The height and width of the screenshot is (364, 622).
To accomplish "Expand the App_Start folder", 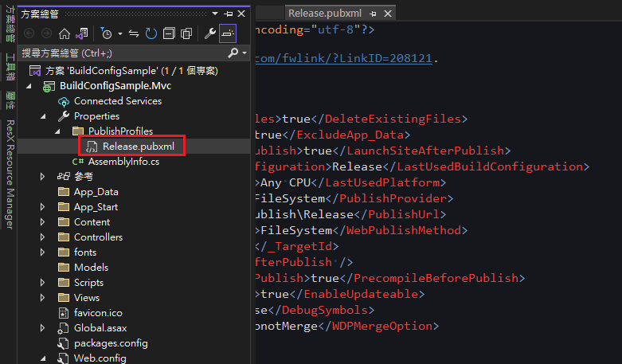I will click(x=42, y=207).
